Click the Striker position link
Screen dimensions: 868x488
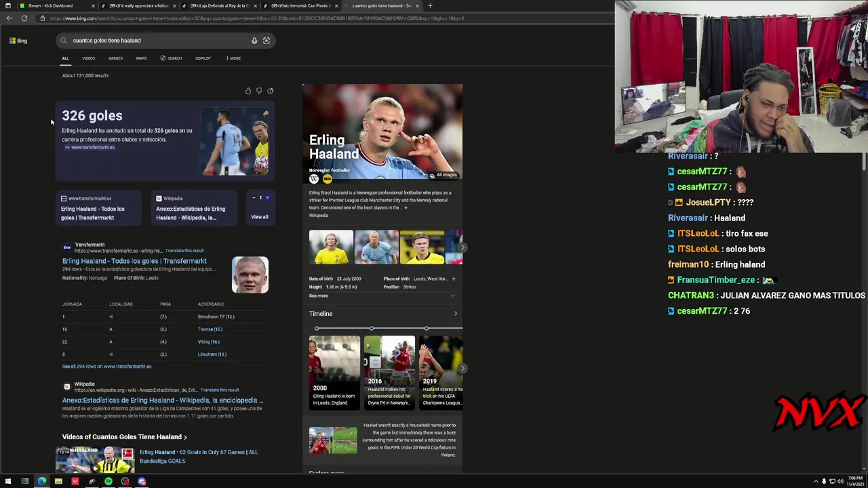(410, 287)
